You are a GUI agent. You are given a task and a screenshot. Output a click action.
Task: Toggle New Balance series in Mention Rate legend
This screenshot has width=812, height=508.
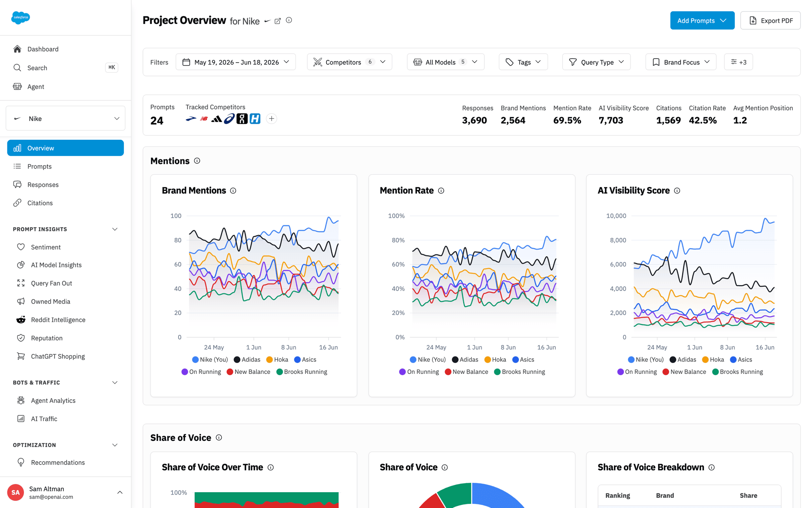(466, 372)
